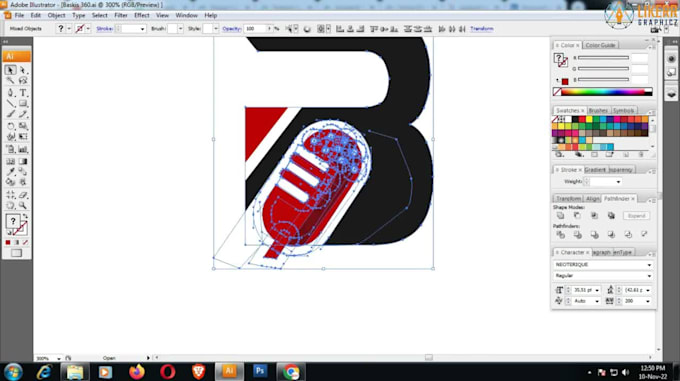The height and width of the screenshot is (381, 680).
Task: Select the Blend tool
Action: pos(23,172)
